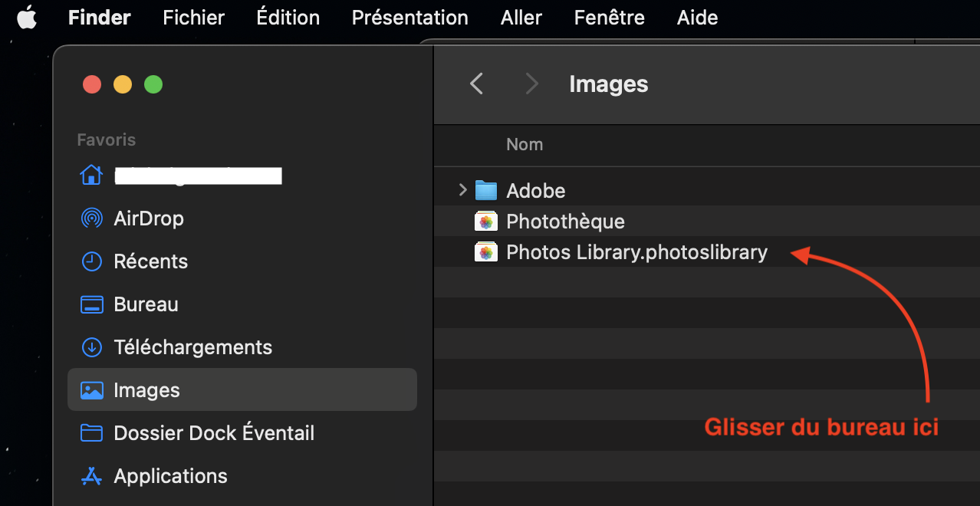Open the Fichier menu

coord(193,18)
